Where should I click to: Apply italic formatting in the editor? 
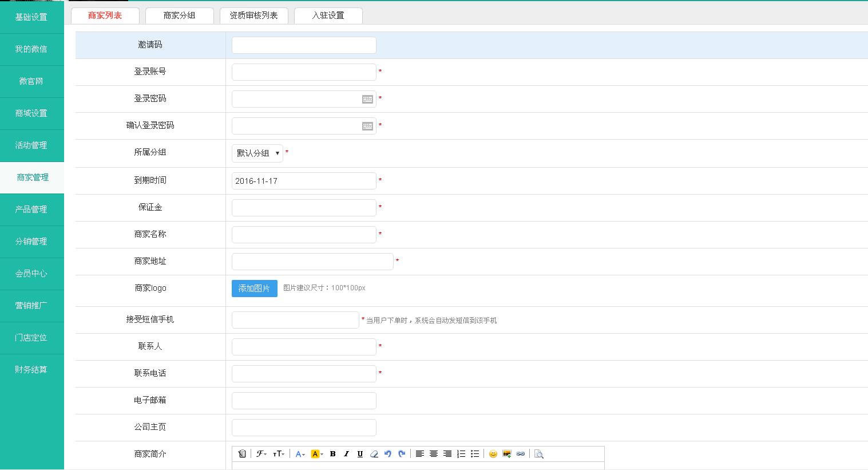click(x=346, y=454)
